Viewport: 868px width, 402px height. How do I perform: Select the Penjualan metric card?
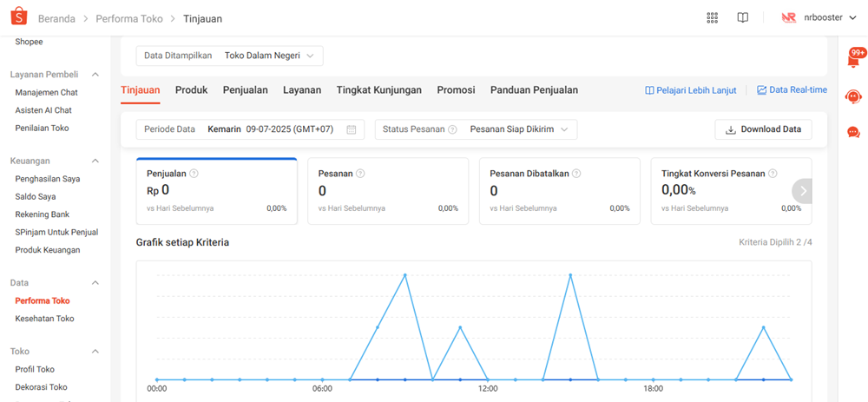(216, 191)
